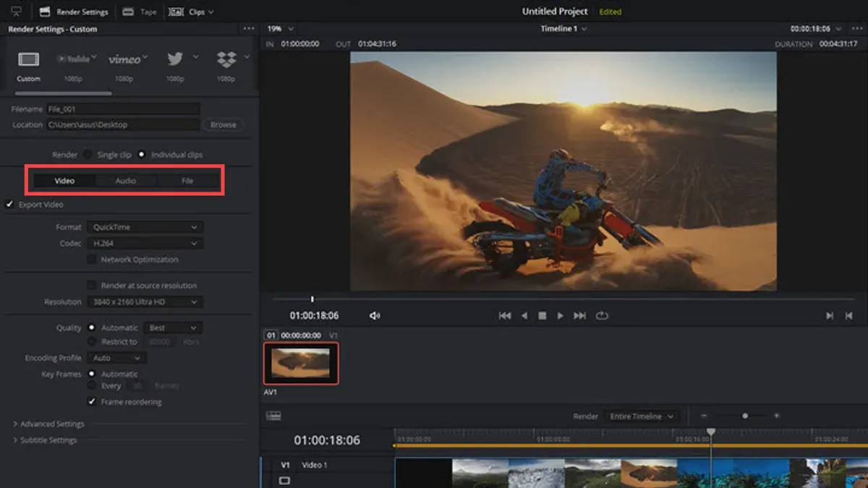This screenshot has height=488, width=868.
Task: Toggle loop playback
Action: (x=602, y=316)
